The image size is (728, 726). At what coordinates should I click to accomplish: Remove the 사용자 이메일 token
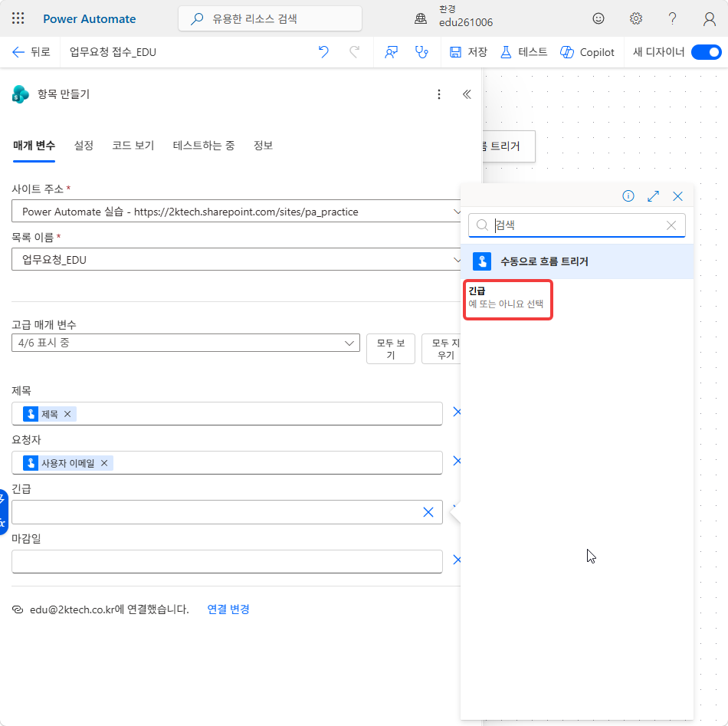pyautogui.click(x=104, y=463)
